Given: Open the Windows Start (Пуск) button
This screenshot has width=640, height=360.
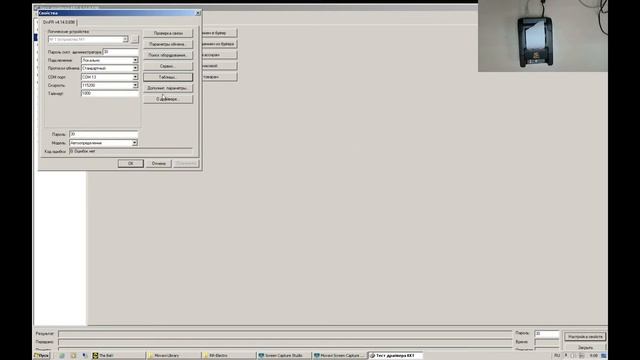Looking at the screenshot, I should 42,356.
